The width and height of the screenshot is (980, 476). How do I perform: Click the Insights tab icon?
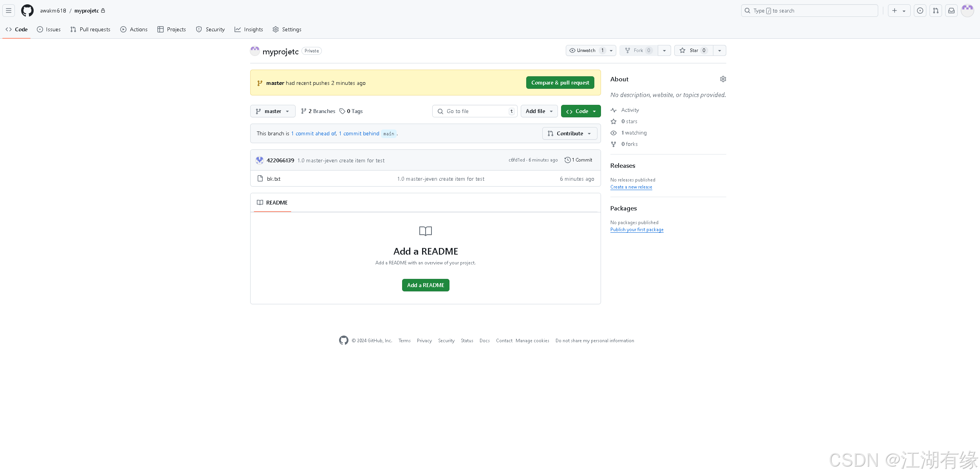pos(238,29)
